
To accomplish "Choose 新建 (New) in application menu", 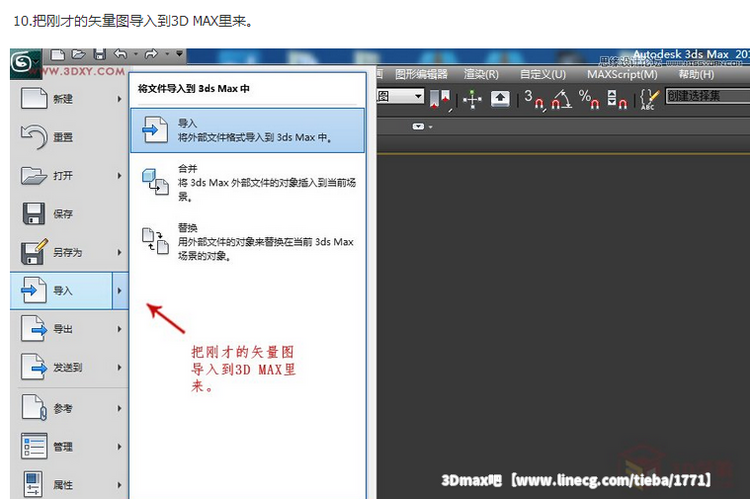I will (69, 99).
